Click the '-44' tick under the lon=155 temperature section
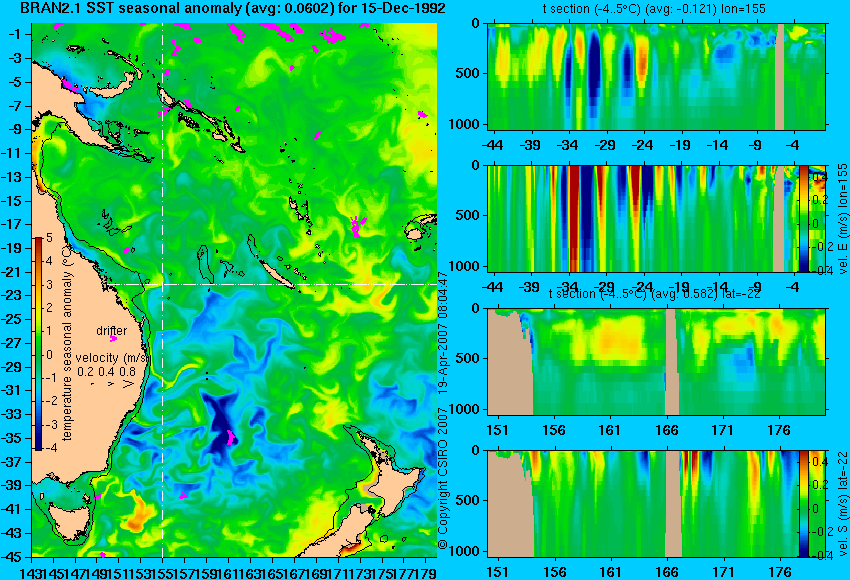 (x=492, y=145)
